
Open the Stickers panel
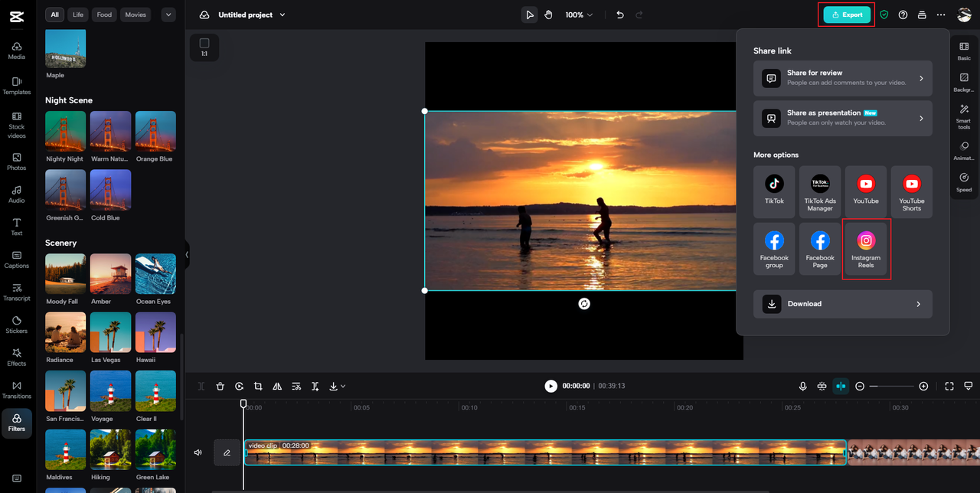pyautogui.click(x=16, y=325)
